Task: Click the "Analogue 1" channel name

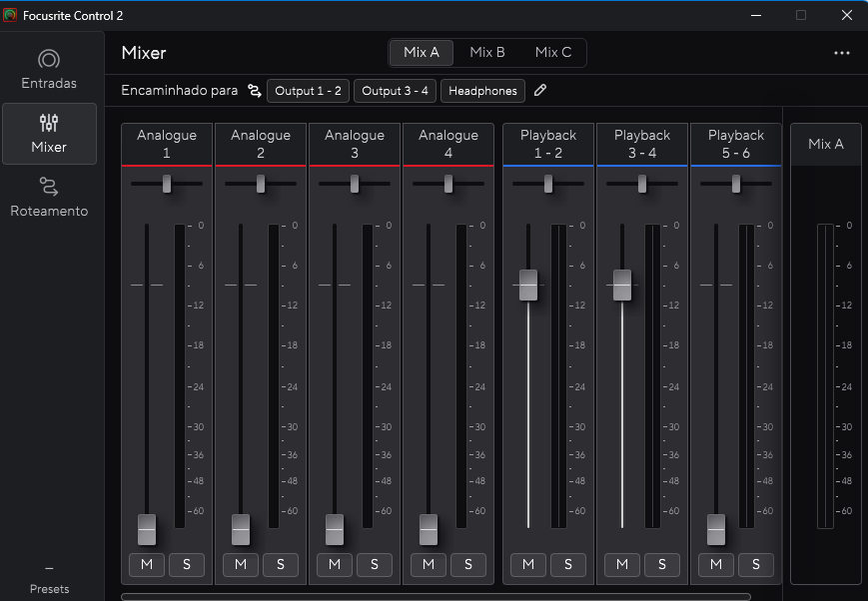Action: coord(167,144)
